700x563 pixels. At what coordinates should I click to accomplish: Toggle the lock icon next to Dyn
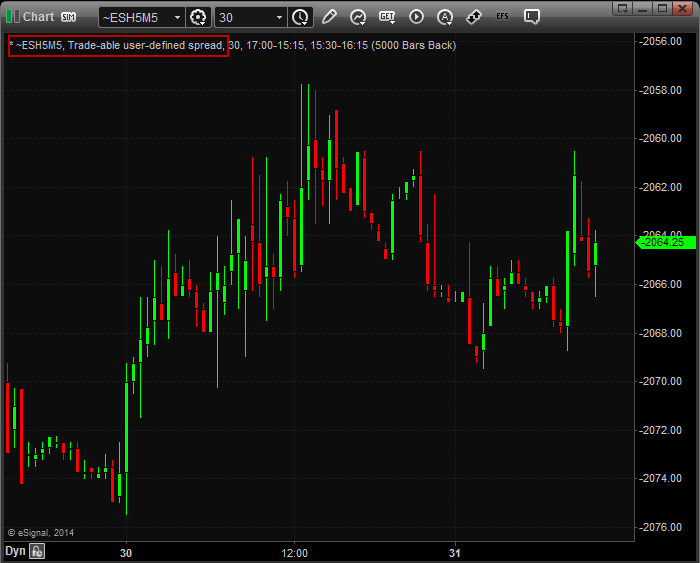(37, 551)
